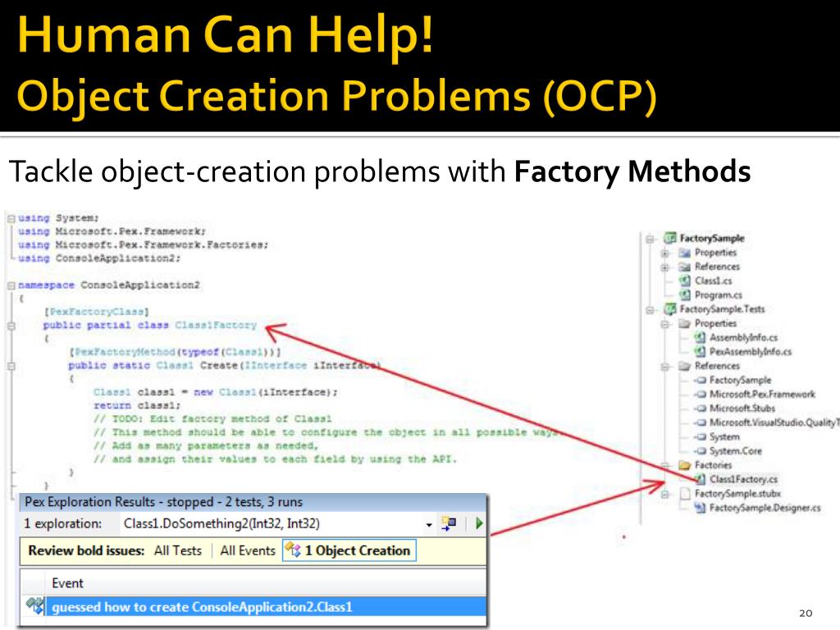Collapse the namespace ConsoleApplication2 code region
This screenshot has height=630, width=840.
[11, 285]
